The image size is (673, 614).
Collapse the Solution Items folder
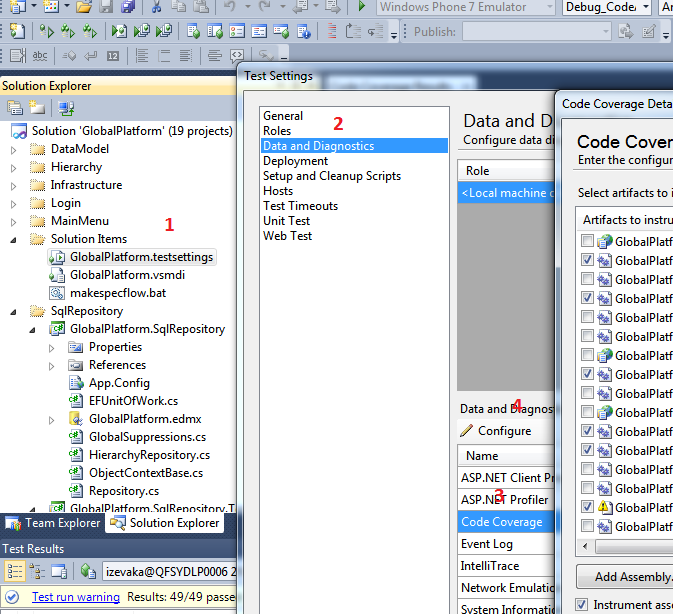[13, 240]
